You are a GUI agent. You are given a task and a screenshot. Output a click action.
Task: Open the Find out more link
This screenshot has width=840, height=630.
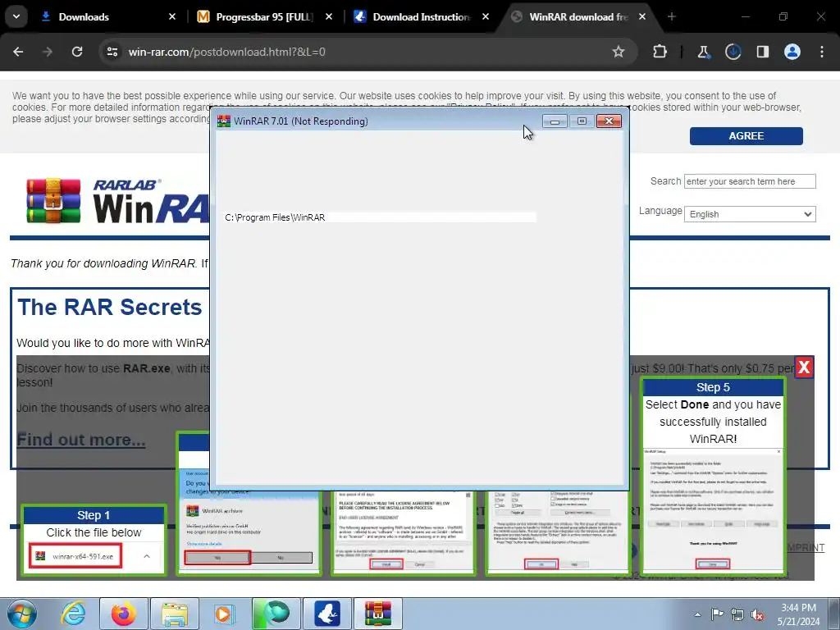point(81,440)
